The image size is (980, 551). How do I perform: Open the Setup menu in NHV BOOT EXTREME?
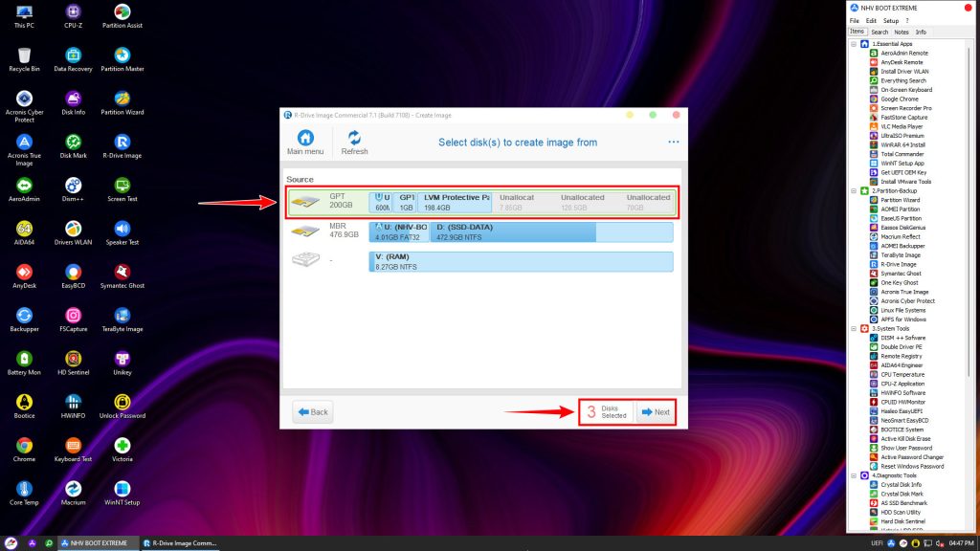891,21
